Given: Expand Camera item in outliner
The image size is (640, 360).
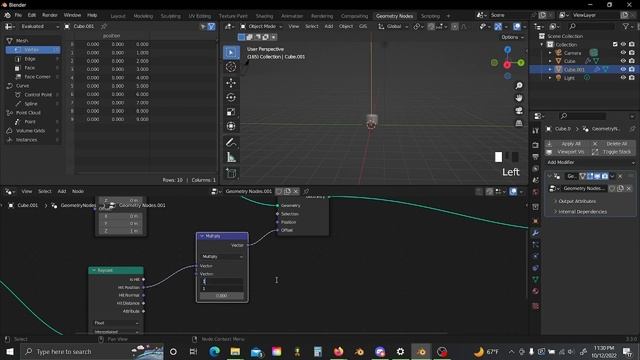Looking at the screenshot, I should point(550,53).
